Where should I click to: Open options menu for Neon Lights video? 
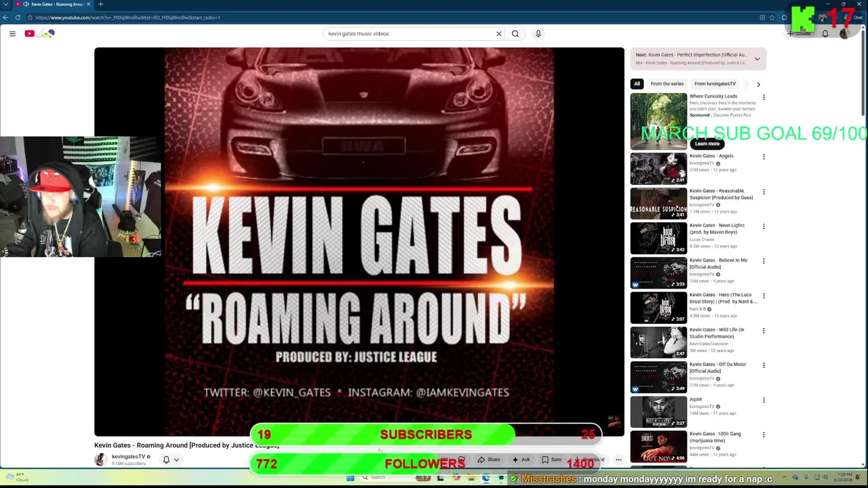tap(764, 226)
